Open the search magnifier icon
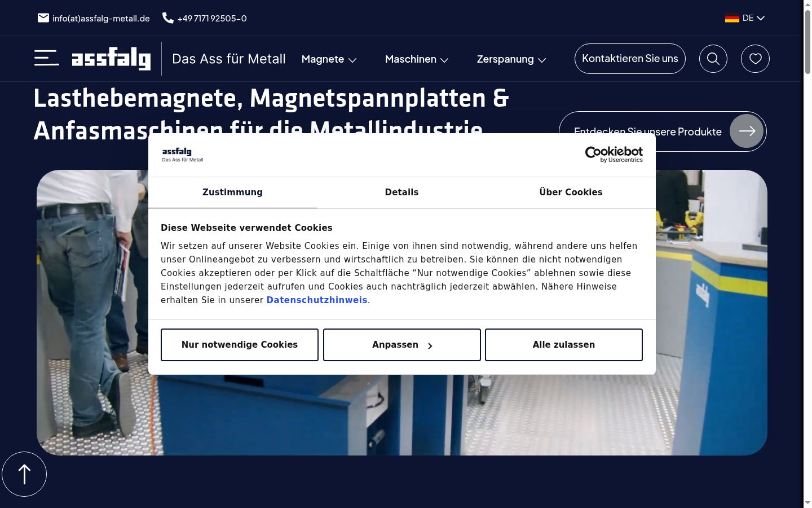 713,59
